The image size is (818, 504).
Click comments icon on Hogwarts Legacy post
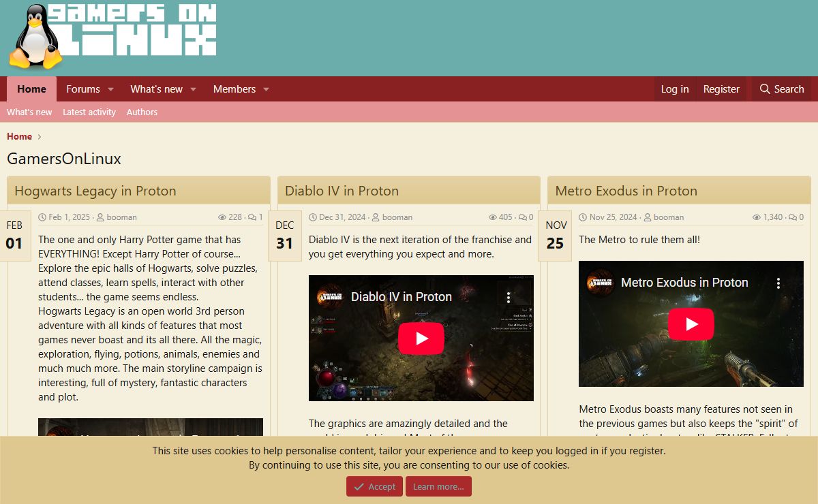point(252,217)
